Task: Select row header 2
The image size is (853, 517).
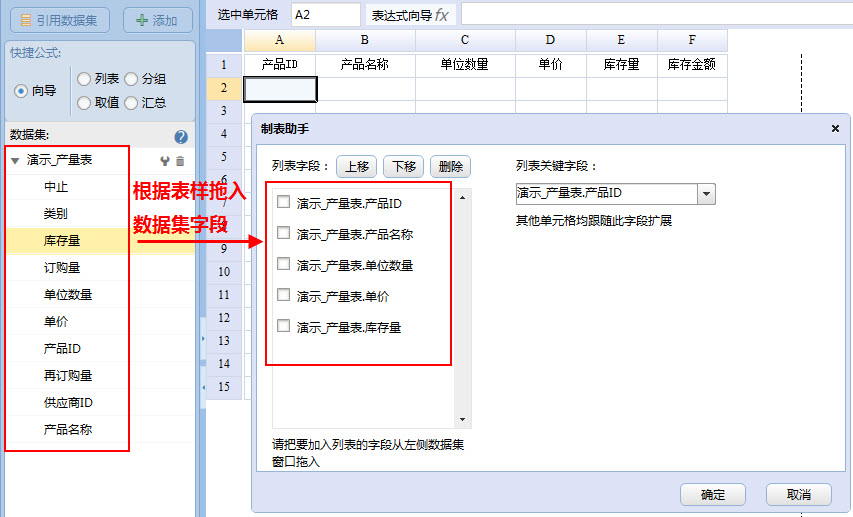Action: (224, 88)
